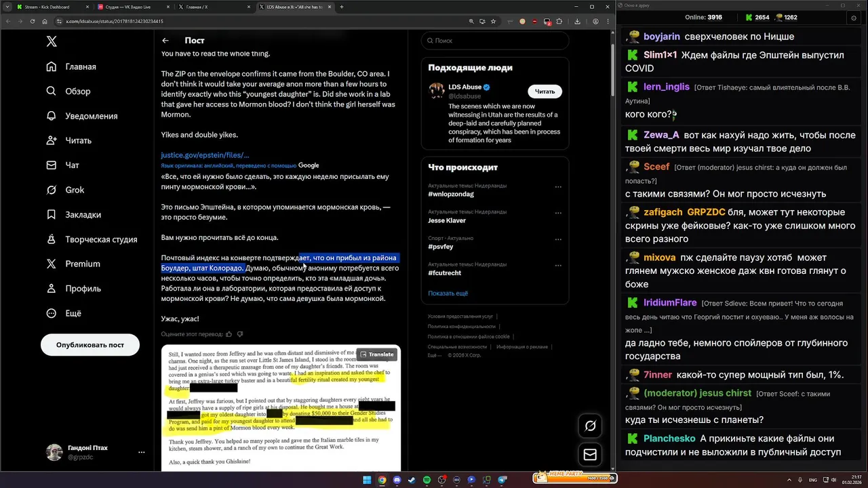Rate translation with thumbs down

pos(240,334)
